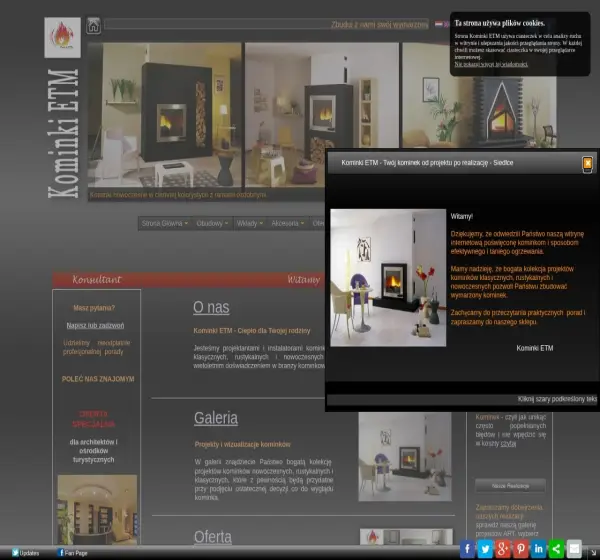The width and height of the screenshot is (600, 560).
Task: Open the Oferta heading link
Action: pos(213,537)
